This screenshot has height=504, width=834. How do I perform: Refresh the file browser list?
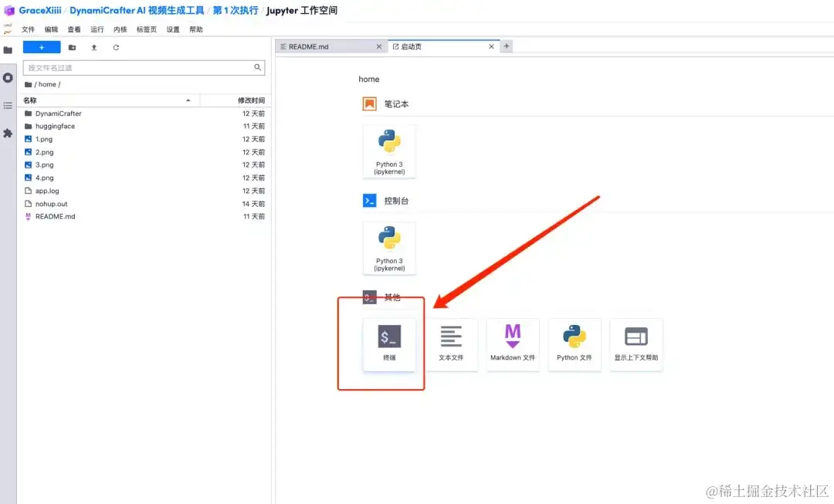[116, 47]
